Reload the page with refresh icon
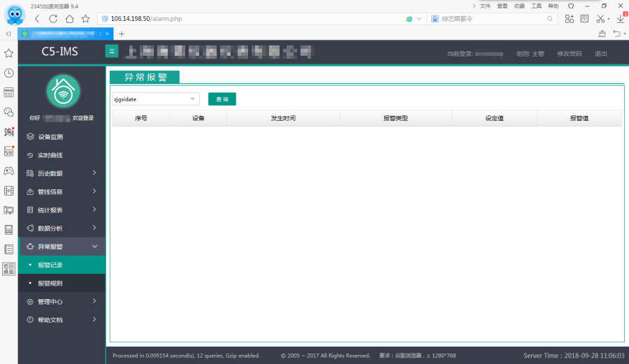629x364 pixels. [53, 19]
